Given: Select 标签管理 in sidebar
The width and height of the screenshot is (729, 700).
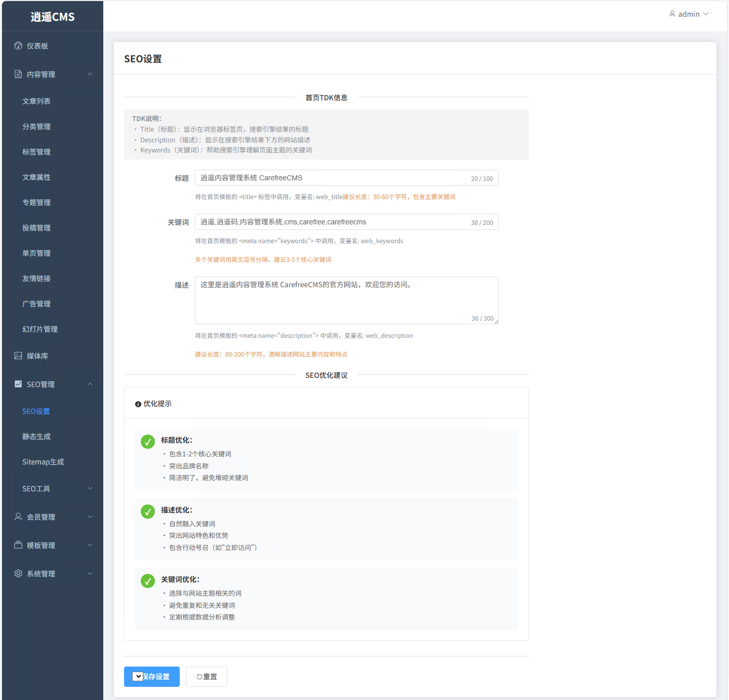Looking at the screenshot, I should pyautogui.click(x=53, y=152).
